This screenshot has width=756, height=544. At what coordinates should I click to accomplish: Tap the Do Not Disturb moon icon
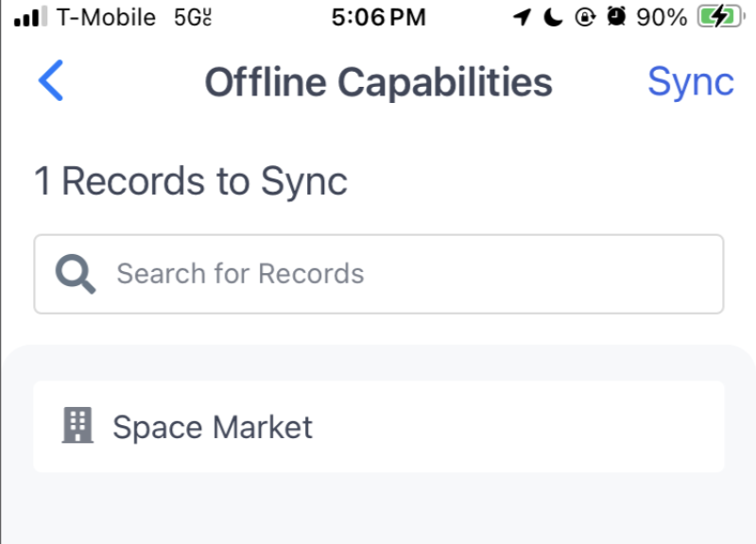click(x=553, y=17)
